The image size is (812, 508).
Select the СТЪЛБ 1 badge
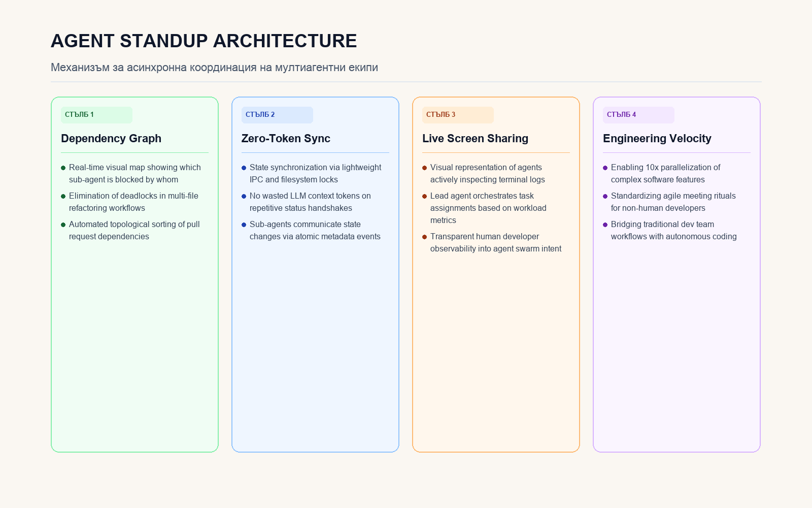click(x=96, y=115)
